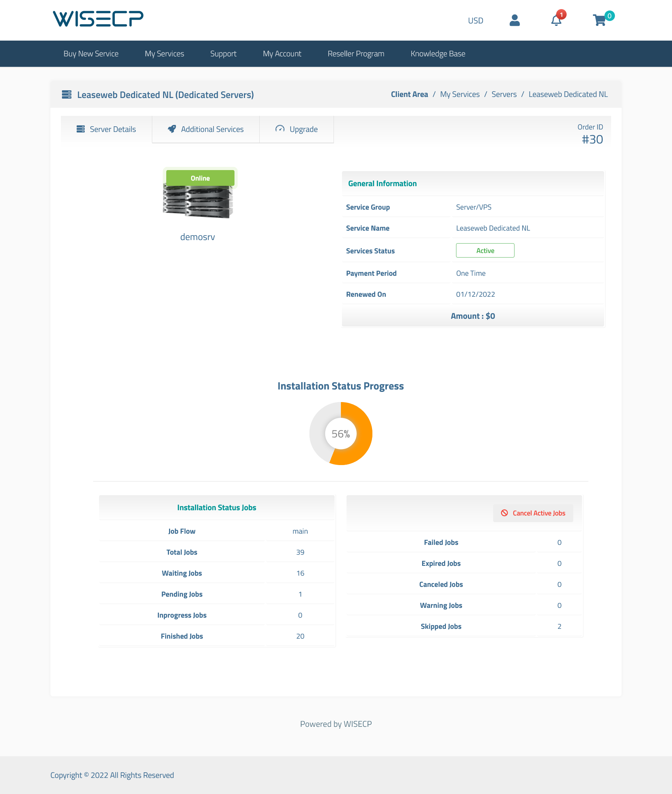Click the Skipped Jobs value 2

pyautogui.click(x=559, y=626)
